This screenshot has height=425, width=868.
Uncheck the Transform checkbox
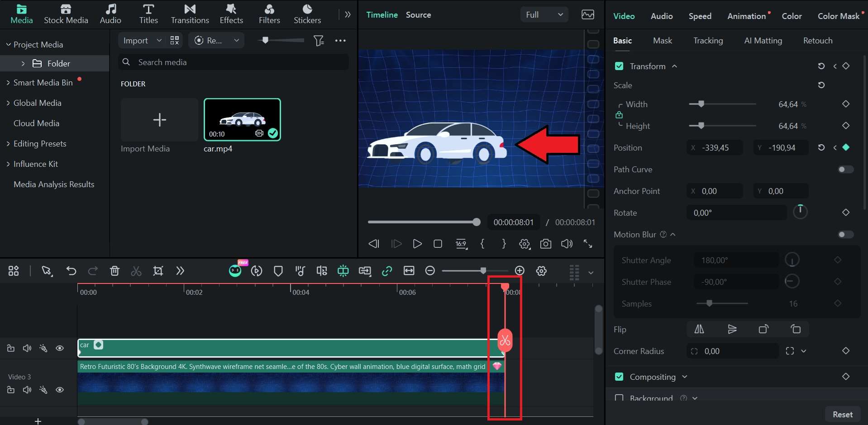tap(619, 66)
